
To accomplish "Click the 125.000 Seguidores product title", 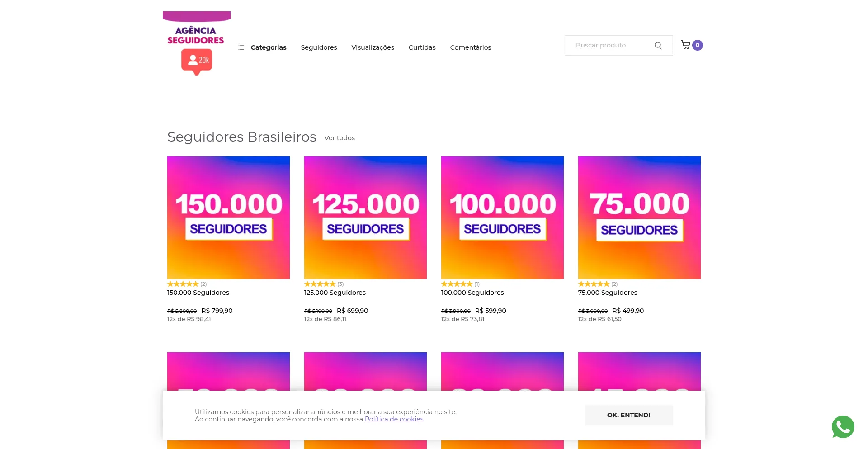I will (x=335, y=293).
